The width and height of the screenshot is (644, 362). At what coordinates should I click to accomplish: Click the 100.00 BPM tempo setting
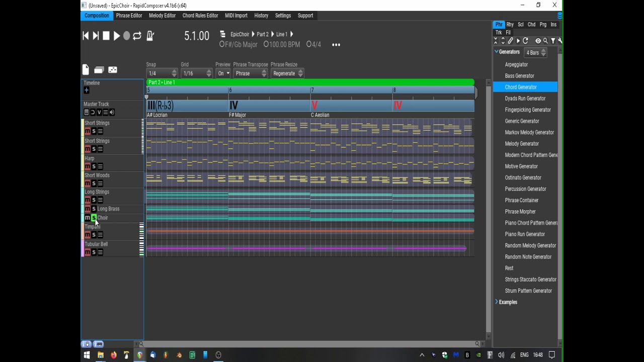pos(282,45)
